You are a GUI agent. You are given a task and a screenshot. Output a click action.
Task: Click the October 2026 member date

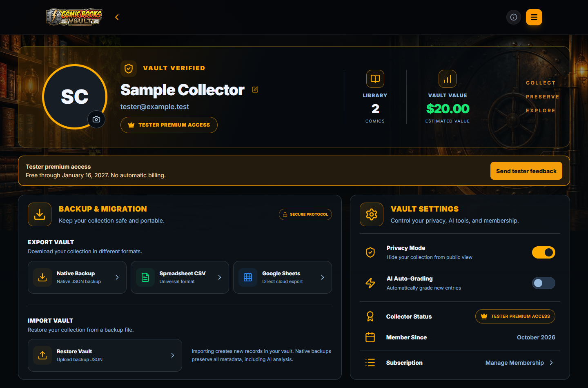point(536,337)
